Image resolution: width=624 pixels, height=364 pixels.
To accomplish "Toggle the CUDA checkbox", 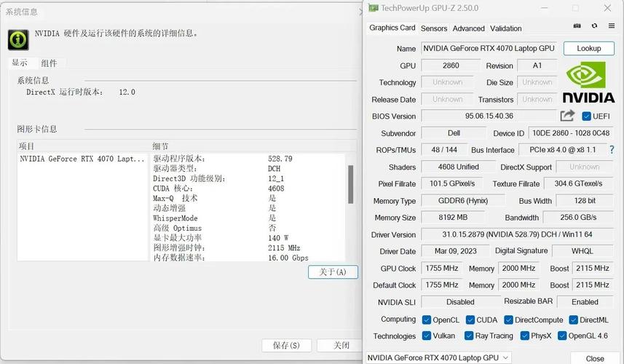I will 470,320.
